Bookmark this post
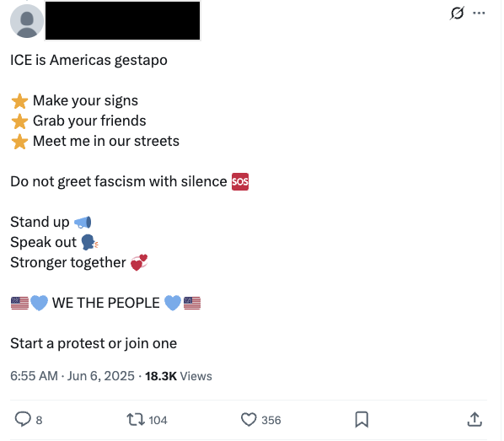Screen dimensions: 504x441 pyautogui.click(x=362, y=419)
